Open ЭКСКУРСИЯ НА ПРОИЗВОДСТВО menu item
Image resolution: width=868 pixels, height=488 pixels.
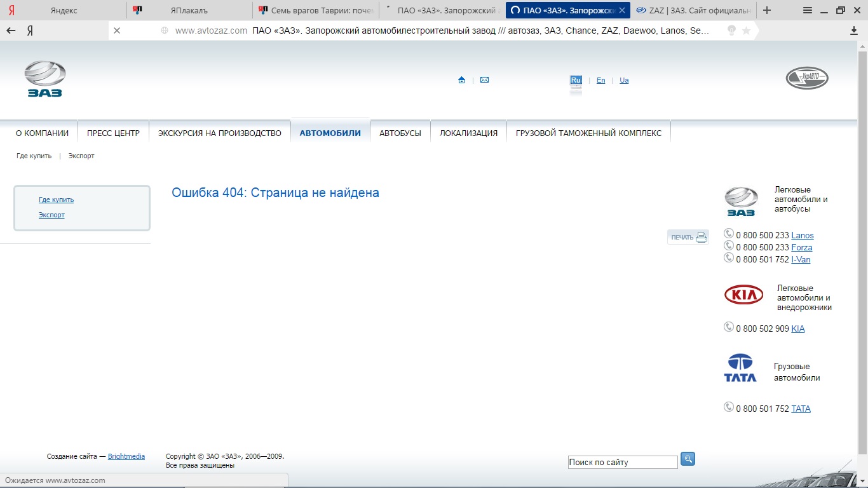point(220,133)
